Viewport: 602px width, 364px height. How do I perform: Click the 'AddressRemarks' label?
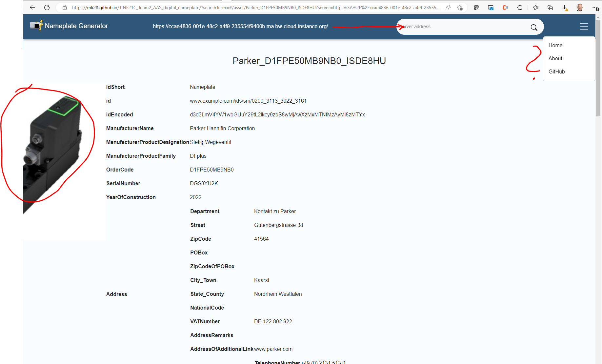point(212,335)
